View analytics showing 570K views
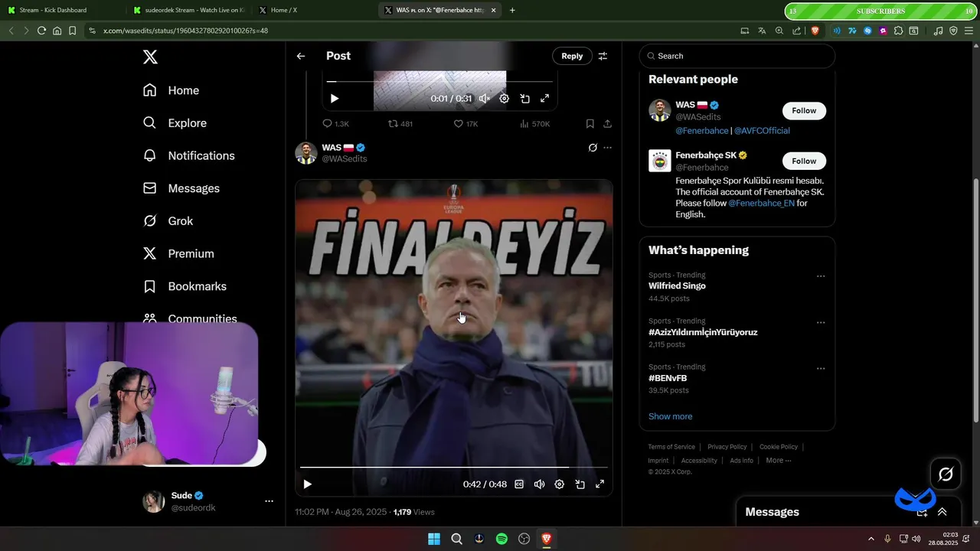Screen dimensions: 980x551 (534, 124)
